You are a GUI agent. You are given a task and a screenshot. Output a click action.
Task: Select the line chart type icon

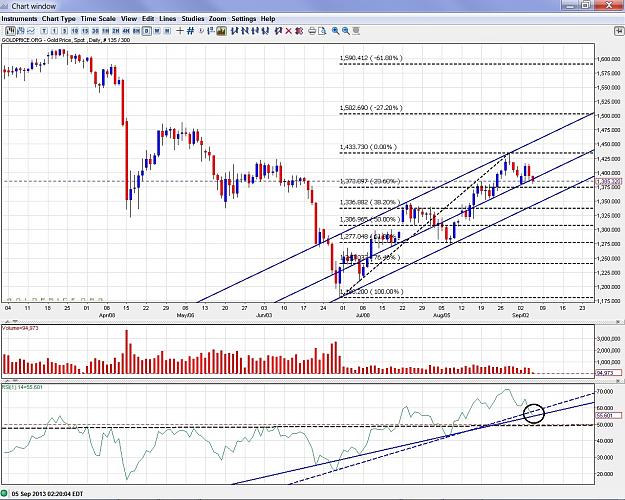tap(31, 31)
